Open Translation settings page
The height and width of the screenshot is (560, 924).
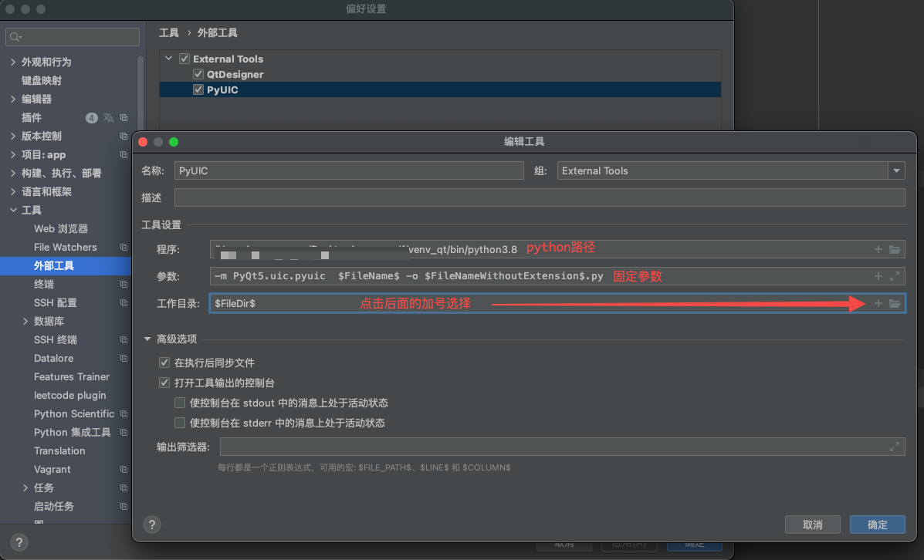point(59,451)
